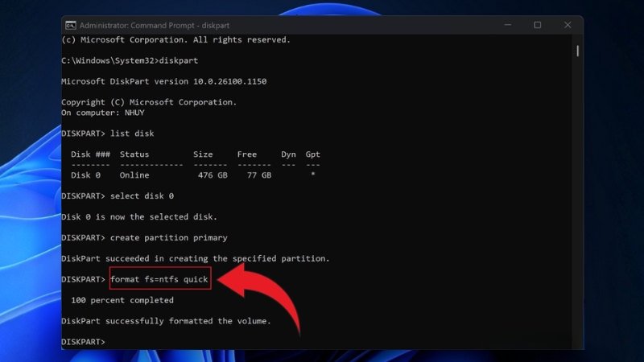Click the asterisk under the Gpt column
This screenshot has height=362, width=644.
[x=312, y=175]
